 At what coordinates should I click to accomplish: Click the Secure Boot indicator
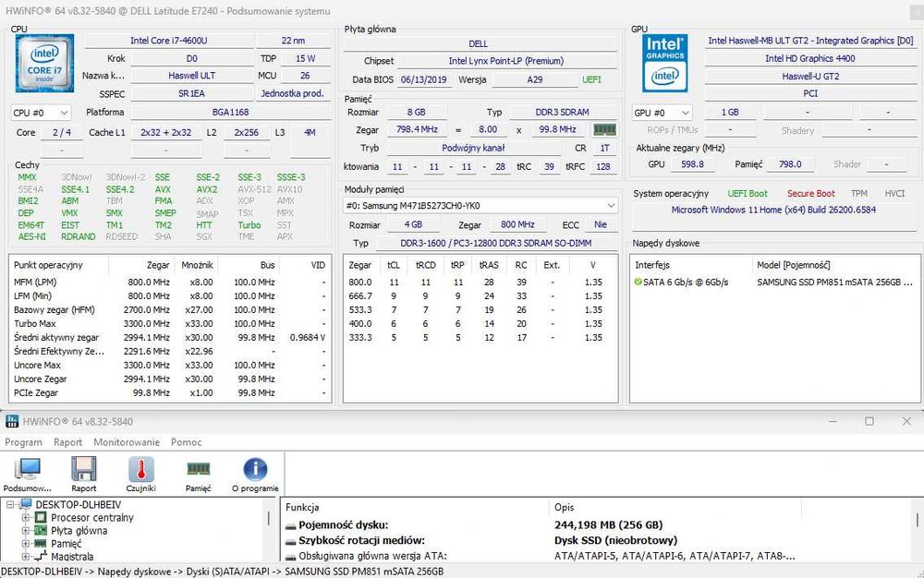(x=811, y=194)
